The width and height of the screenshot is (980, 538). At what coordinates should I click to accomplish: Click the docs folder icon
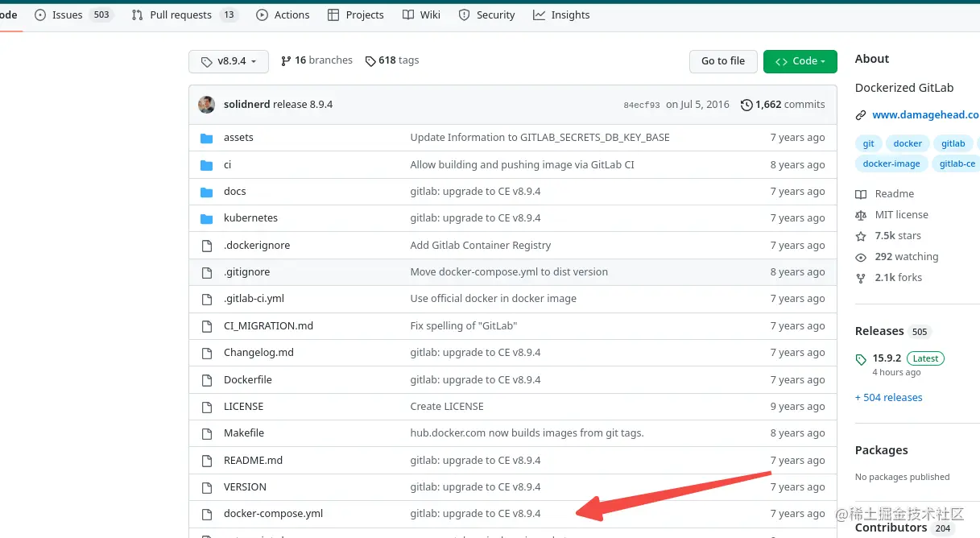[207, 192]
